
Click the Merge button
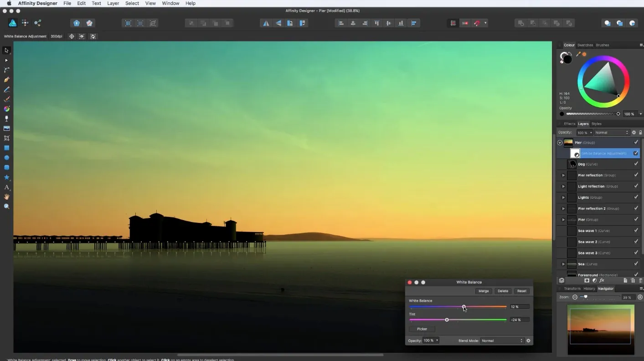coord(484,291)
